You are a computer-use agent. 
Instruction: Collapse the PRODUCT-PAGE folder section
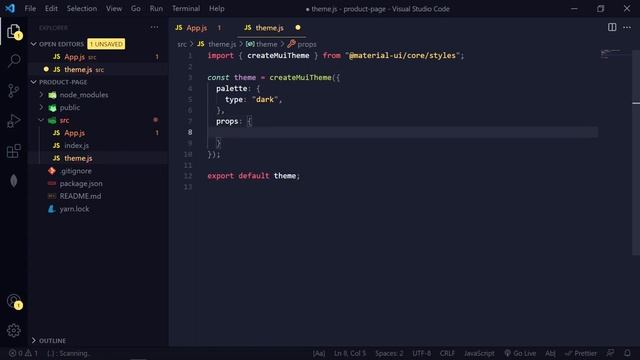[34, 82]
